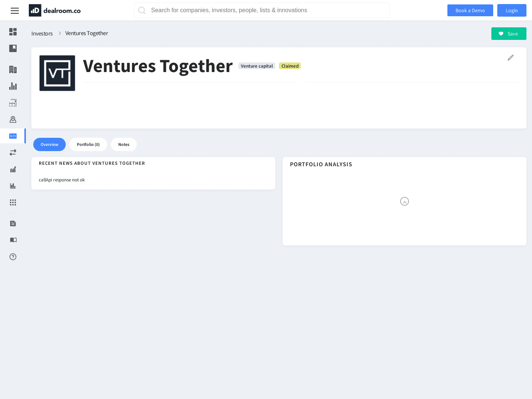Open the growth trends chart icon
This screenshot has width=532, height=399.
point(13,169)
